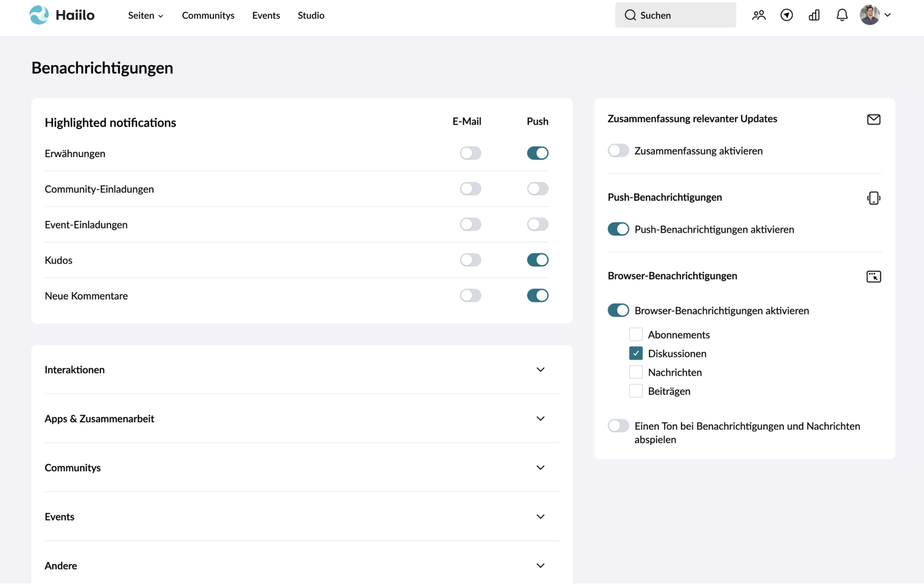Enable E-Mail toggle for Erwähnungen

point(471,153)
